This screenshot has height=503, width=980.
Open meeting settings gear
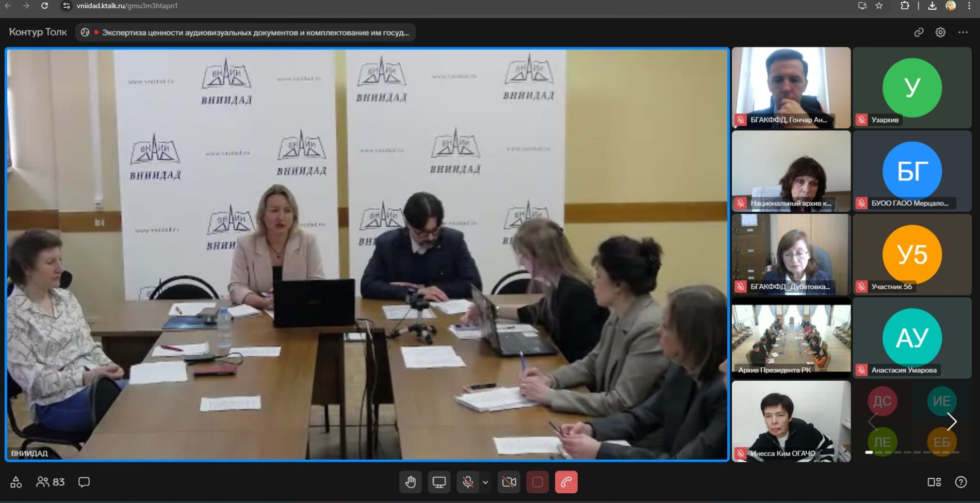940,32
